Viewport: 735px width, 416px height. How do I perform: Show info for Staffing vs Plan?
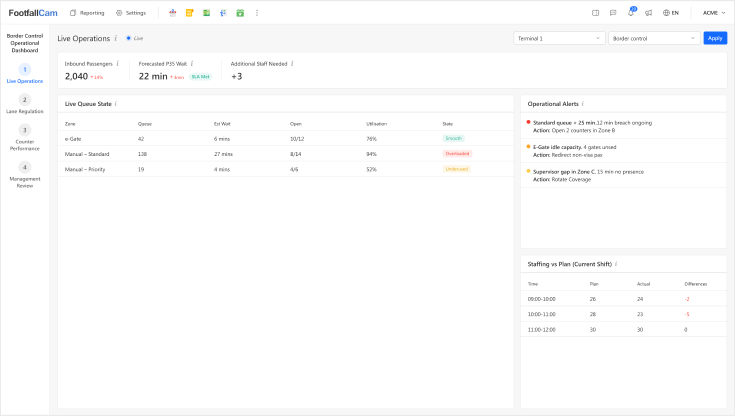point(616,264)
